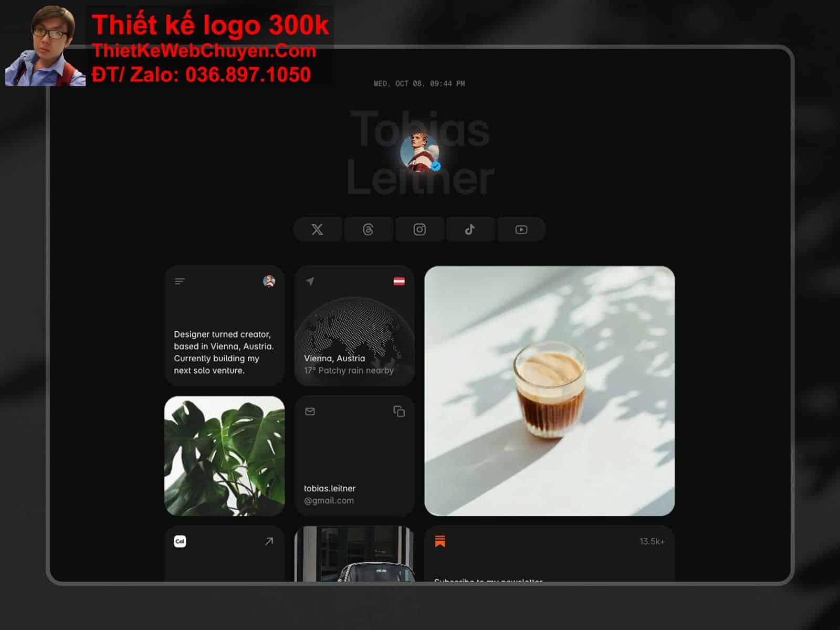Viewport: 840px width, 630px height.
Task: Open the Threads social link
Action: (368, 229)
